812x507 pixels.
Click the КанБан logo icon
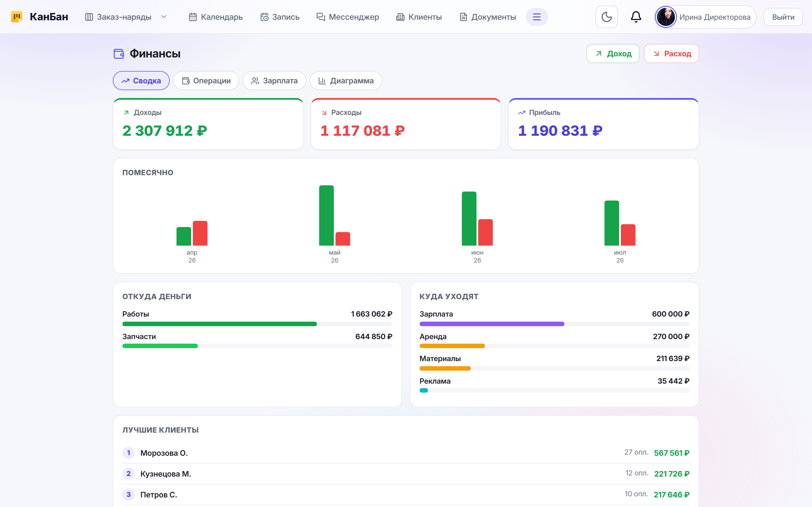coord(16,17)
